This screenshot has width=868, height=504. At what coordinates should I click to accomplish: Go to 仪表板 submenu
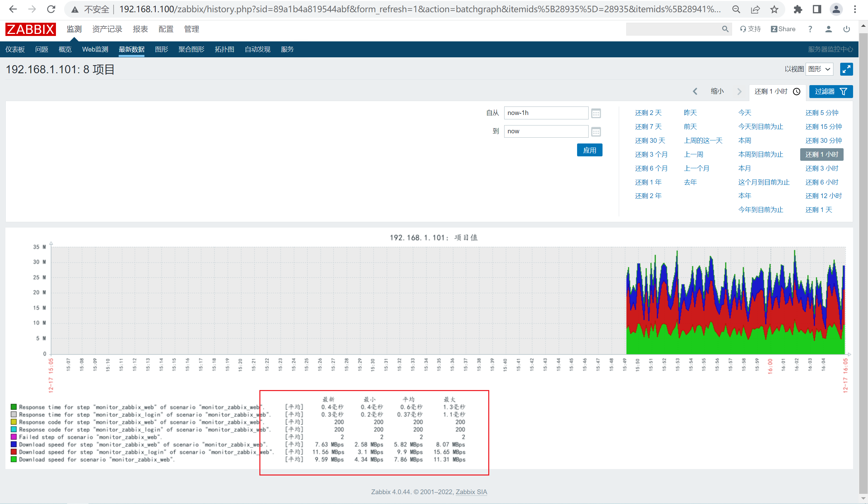tap(15, 49)
